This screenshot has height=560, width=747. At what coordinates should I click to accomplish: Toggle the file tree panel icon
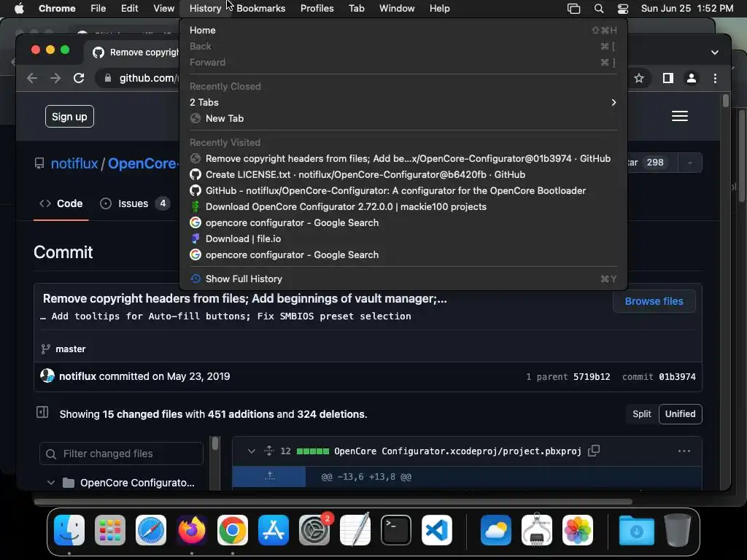pyautogui.click(x=42, y=412)
